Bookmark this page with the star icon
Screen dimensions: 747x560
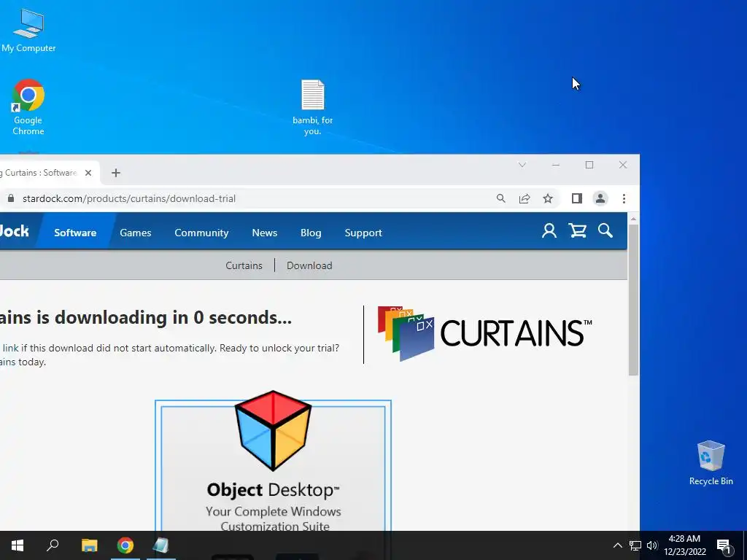(x=548, y=198)
